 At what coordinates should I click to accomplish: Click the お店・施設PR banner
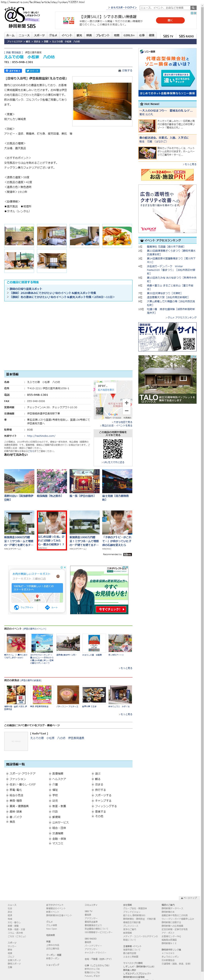[167, 175]
